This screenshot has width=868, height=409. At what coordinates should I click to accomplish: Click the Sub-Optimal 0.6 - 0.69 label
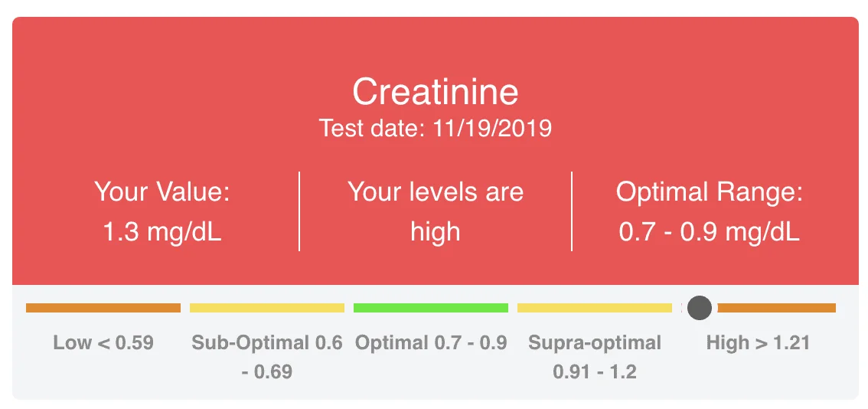tap(267, 357)
